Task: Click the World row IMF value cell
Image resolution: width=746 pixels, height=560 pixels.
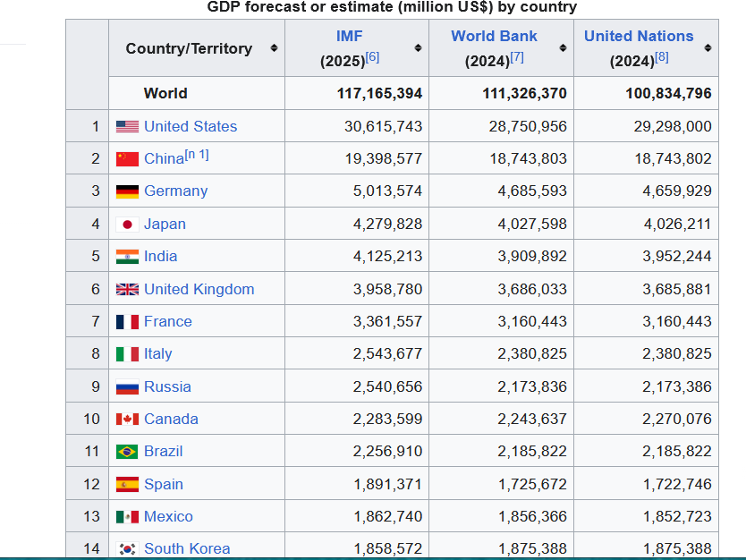Action: (379, 93)
